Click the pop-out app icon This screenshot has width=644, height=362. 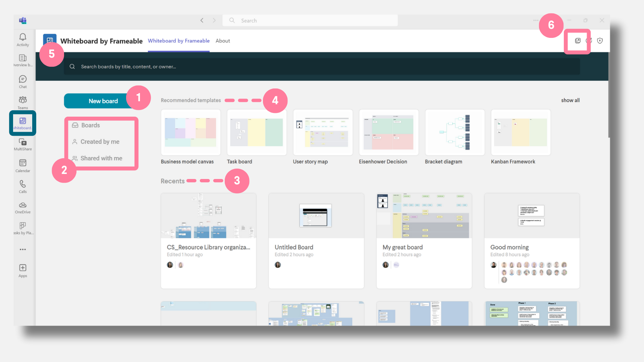tap(578, 41)
